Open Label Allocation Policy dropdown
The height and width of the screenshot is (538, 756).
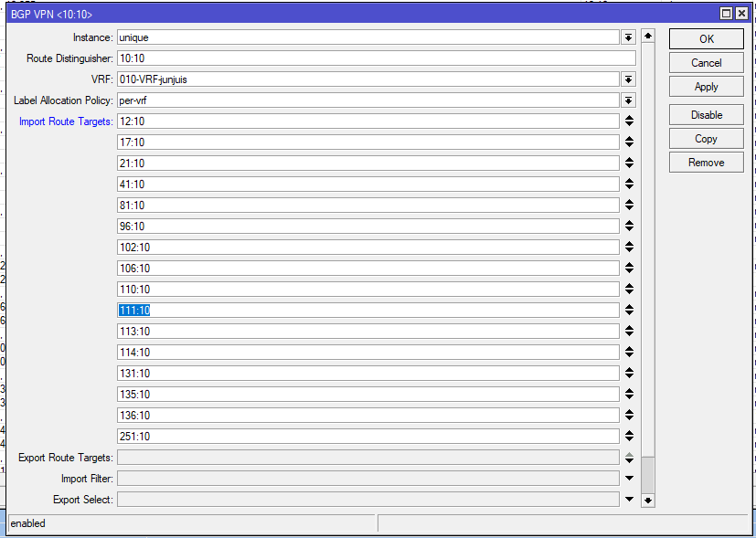pyautogui.click(x=629, y=100)
